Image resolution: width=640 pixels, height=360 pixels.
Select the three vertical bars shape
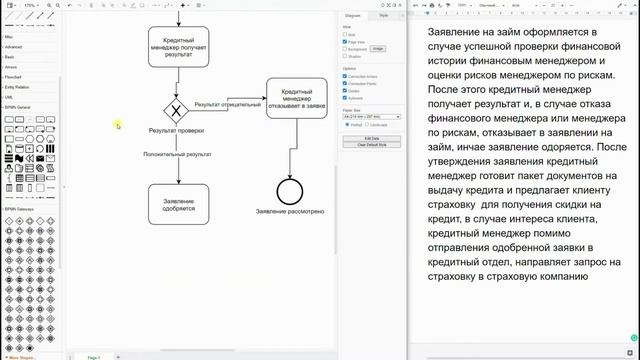[x=50, y=149]
